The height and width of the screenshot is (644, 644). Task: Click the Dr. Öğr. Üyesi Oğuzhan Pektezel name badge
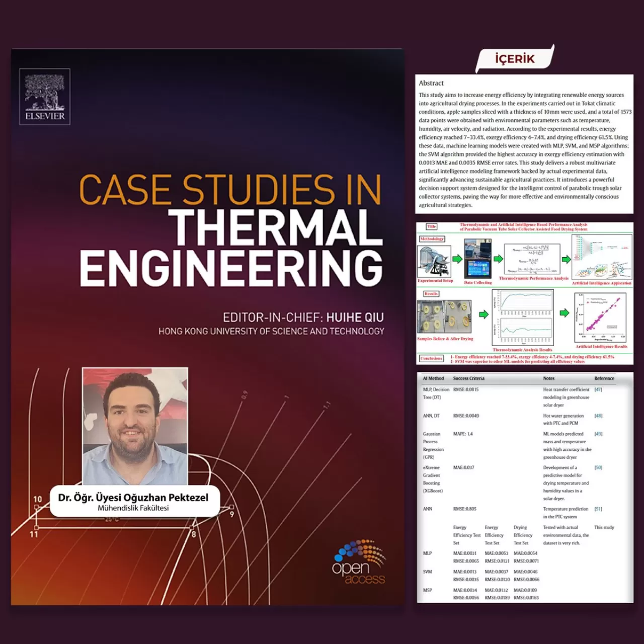click(134, 501)
